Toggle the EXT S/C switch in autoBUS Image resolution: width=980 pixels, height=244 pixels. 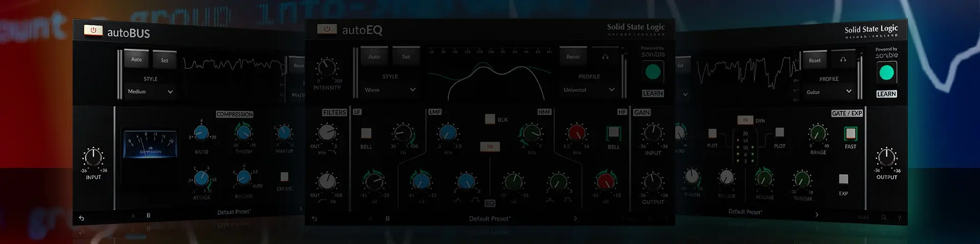click(x=284, y=177)
